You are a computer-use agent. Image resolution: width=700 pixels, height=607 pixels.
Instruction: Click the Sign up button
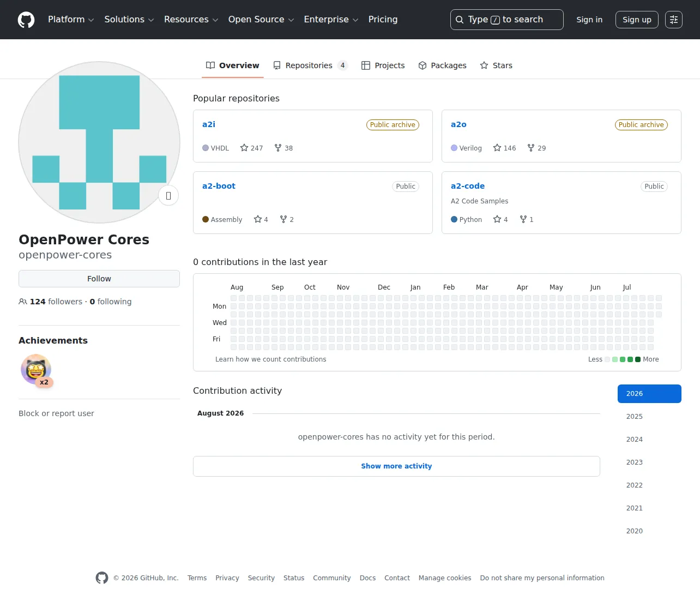(637, 20)
